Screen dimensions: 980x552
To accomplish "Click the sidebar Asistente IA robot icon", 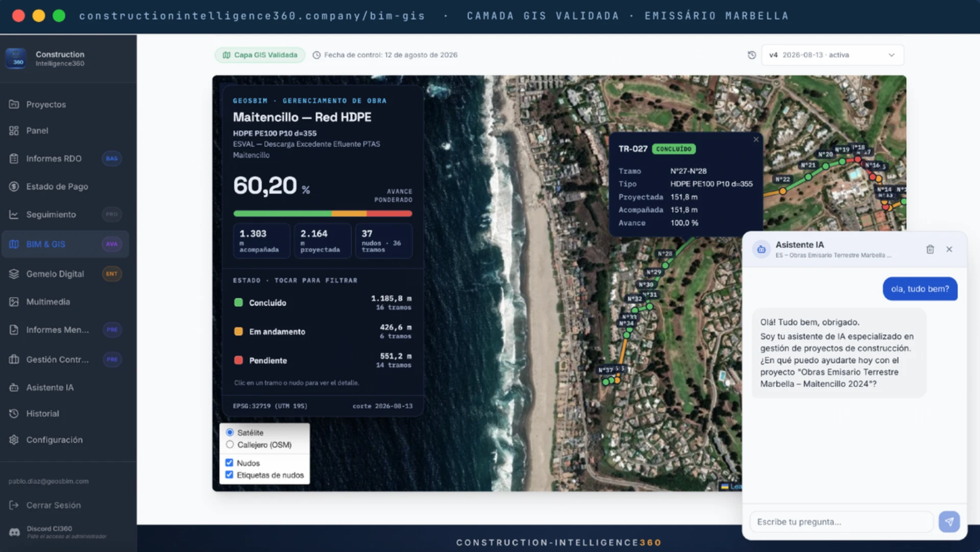I will pyautogui.click(x=14, y=388).
